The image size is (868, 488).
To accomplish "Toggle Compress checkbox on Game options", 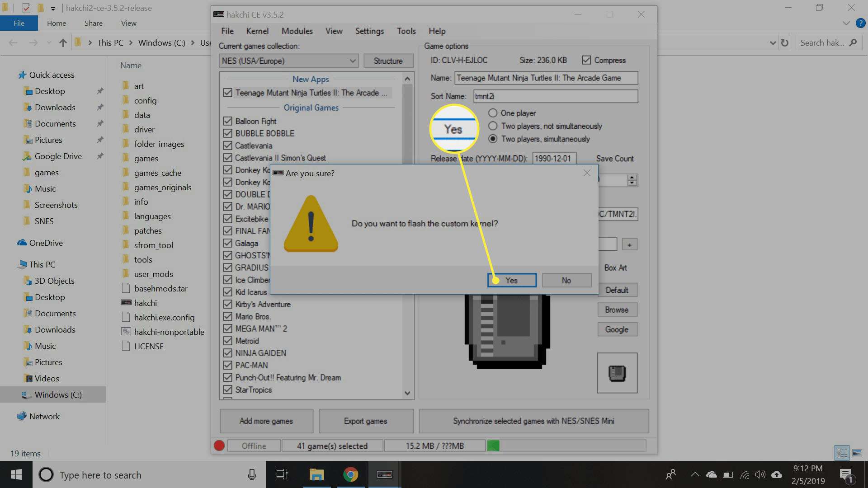I will pyautogui.click(x=586, y=60).
